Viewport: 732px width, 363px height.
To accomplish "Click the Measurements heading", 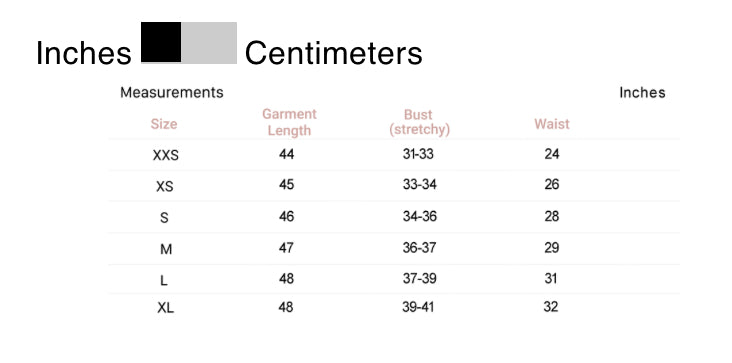I will pyautogui.click(x=172, y=92).
